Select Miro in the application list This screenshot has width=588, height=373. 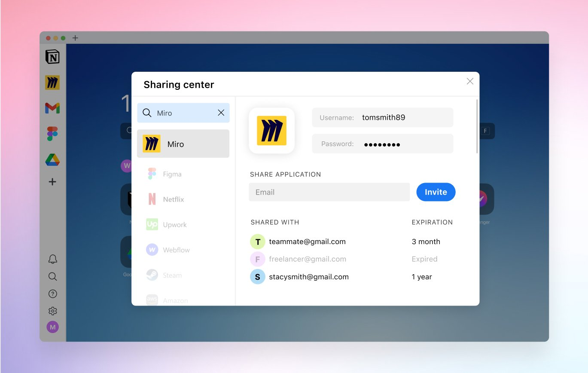tap(183, 144)
